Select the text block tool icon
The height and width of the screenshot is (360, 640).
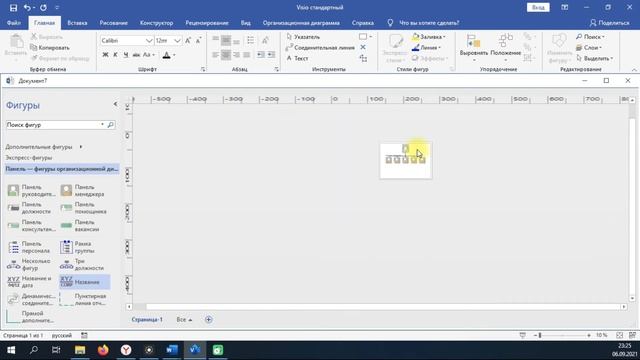click(363, 58)
